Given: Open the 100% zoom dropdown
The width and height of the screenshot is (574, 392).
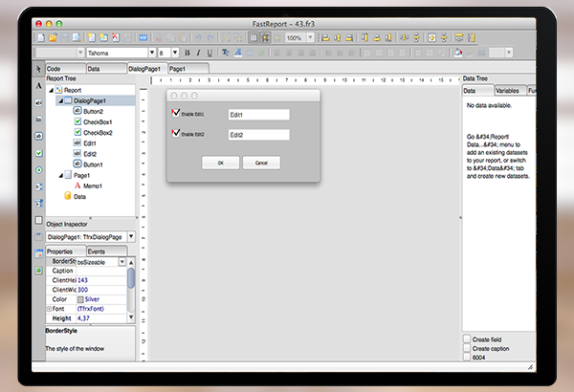Looking at the screenshot, I should 308,37.
